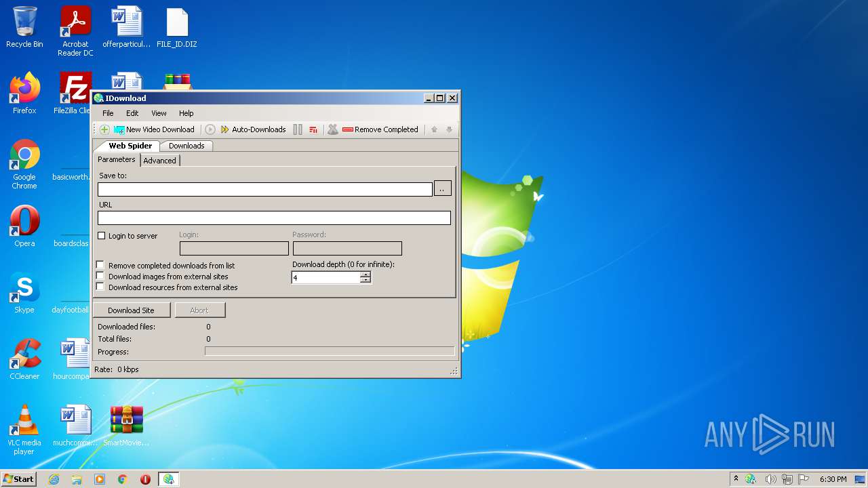
Task: Select VLC media player desktop icon
Action: tap(24, 430)
